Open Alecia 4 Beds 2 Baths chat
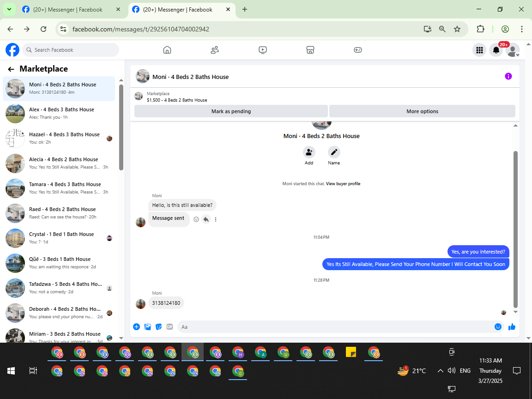The height and width of the screenshot is (399, 532). click(59, 163)
